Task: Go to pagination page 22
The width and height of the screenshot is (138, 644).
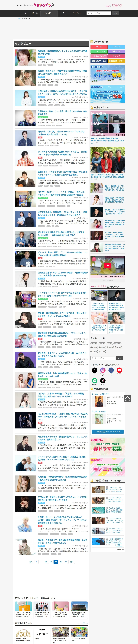Action: [x=66, y=562]
